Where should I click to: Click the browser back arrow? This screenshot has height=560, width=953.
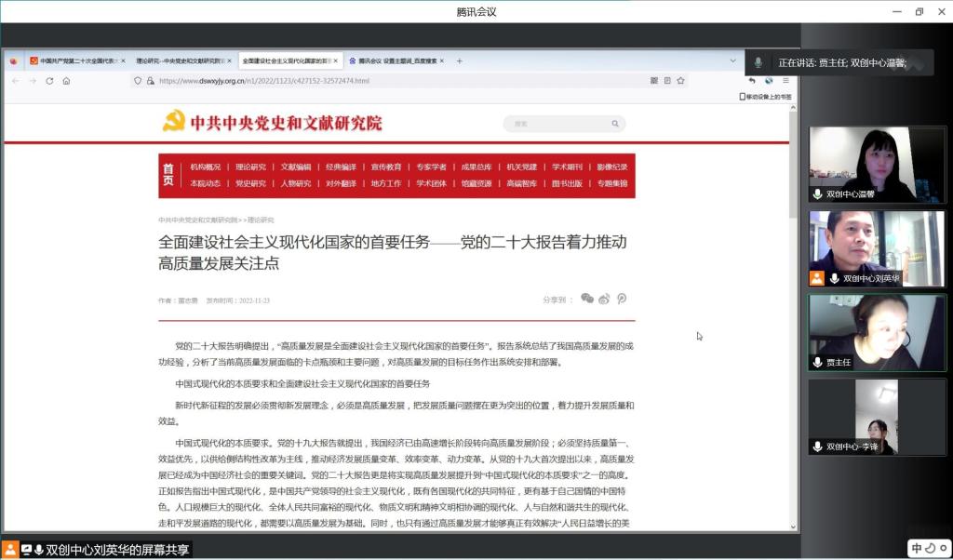click(x=15, y=81)
